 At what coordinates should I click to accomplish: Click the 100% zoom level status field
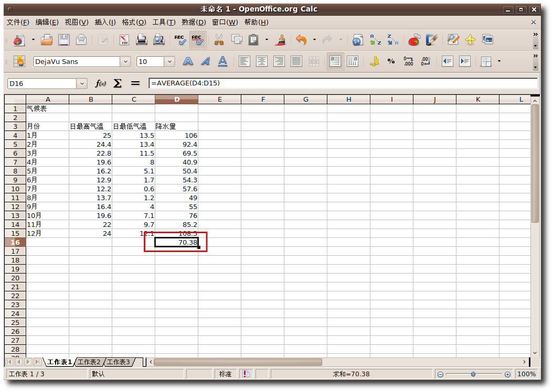click(x=526, y=374)
